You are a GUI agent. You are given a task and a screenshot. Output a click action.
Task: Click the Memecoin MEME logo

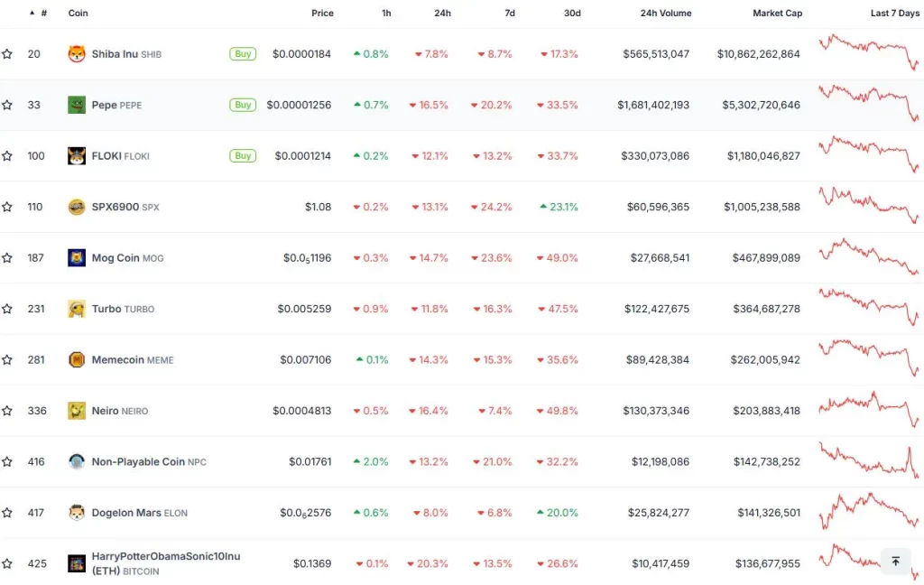point(77,359)
